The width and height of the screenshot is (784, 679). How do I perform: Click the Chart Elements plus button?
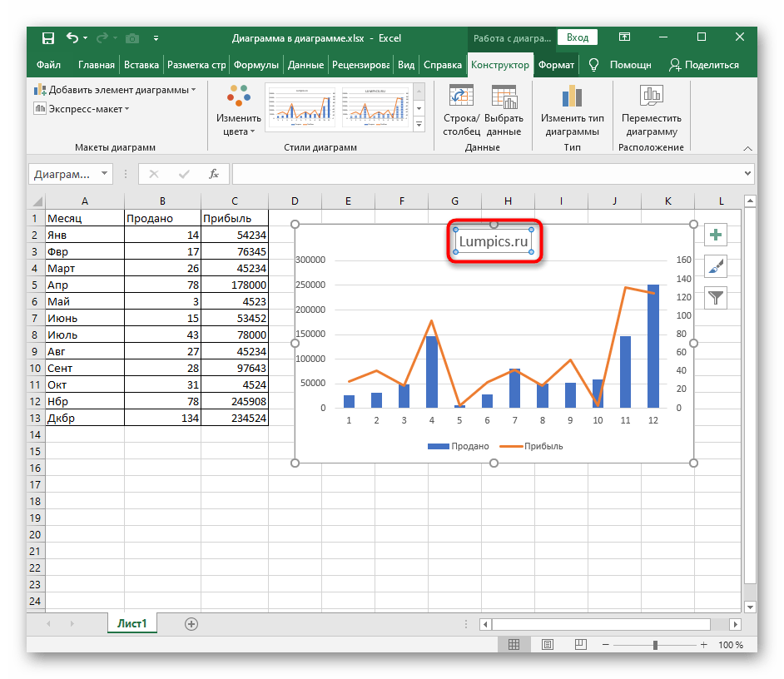tap(716, 235)
